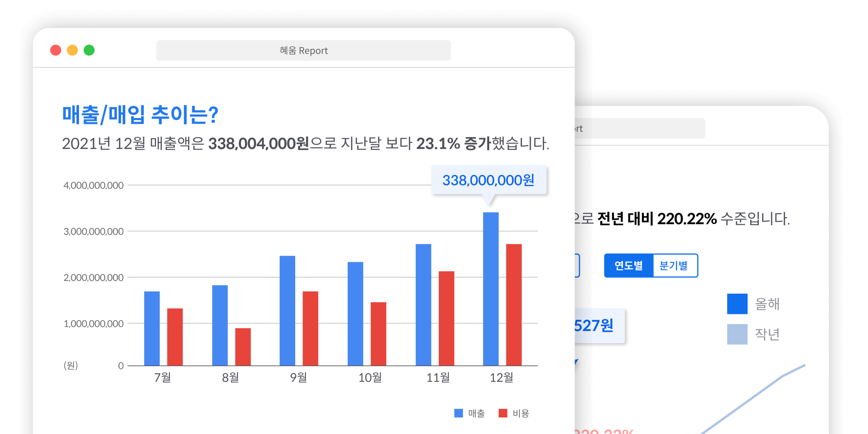Viewport: 868px width, 434px height.
Task: Click the 혜움 Report address bar
Action: pyautogui.click(x=303, y=50)
